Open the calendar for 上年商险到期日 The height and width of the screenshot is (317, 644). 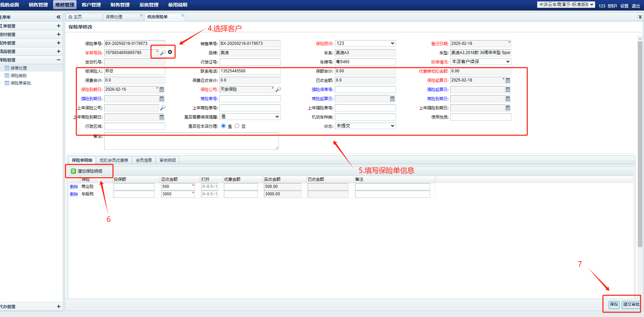pos(162,117)
